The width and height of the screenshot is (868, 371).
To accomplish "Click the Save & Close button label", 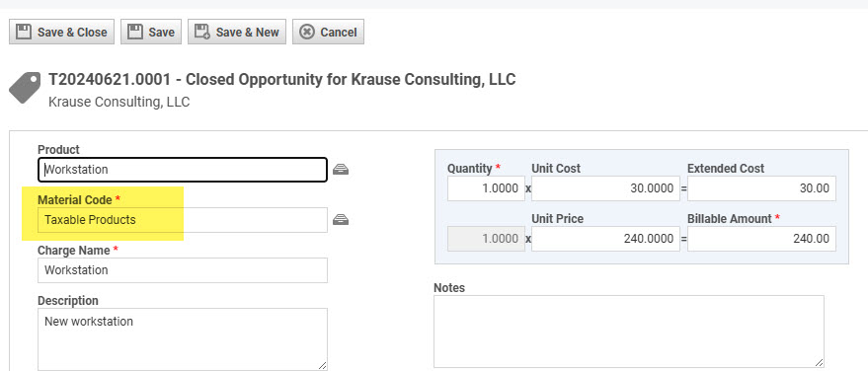I will click(72, 33).
